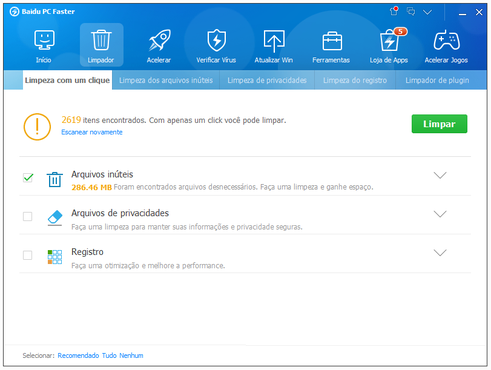The image size is (491, 370).
Task: Select the Recomendado option
Action: point(78,355)
